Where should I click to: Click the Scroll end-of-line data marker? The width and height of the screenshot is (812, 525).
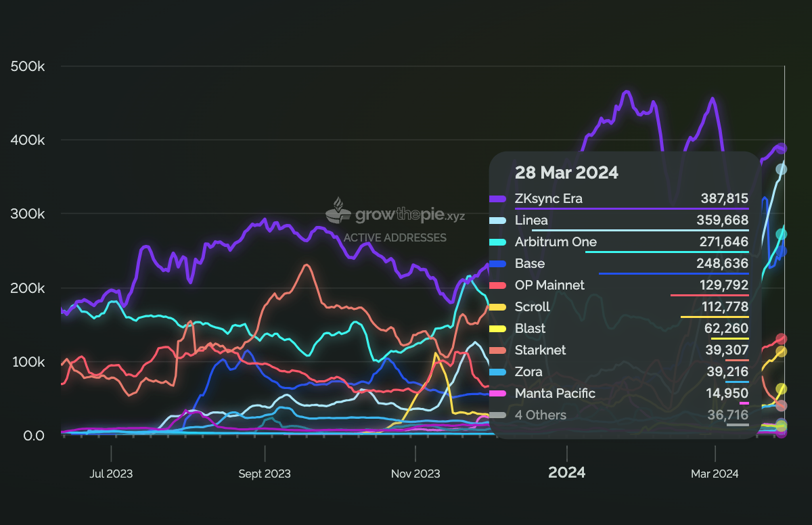click(x=781, y=351)
